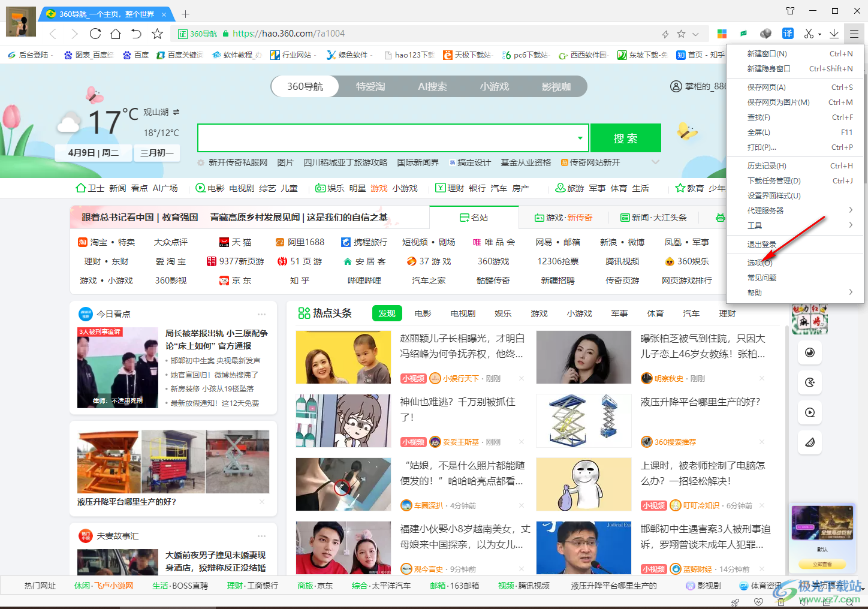Open the skin shirt icon in title bar

coord(791,11)
